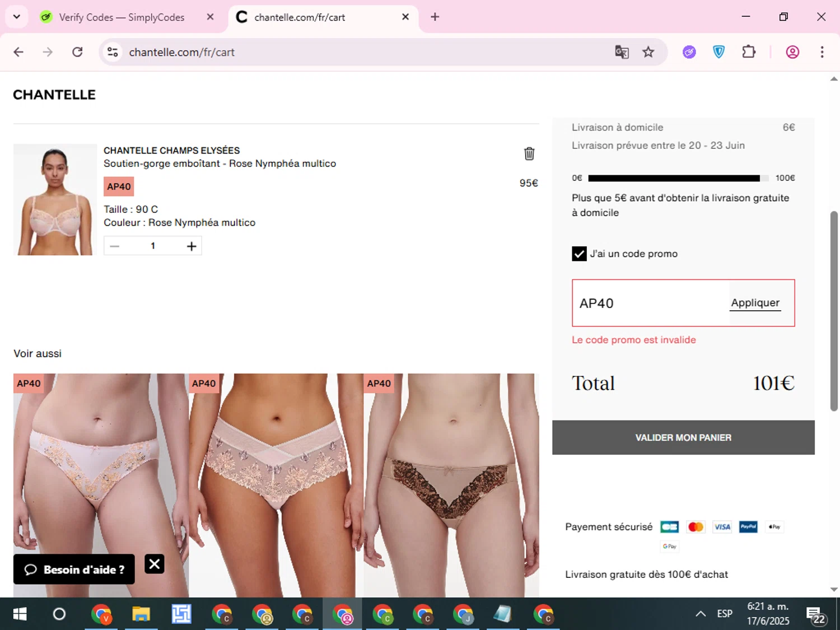Click the Mastercard payment icon

[x=696, y=527]
